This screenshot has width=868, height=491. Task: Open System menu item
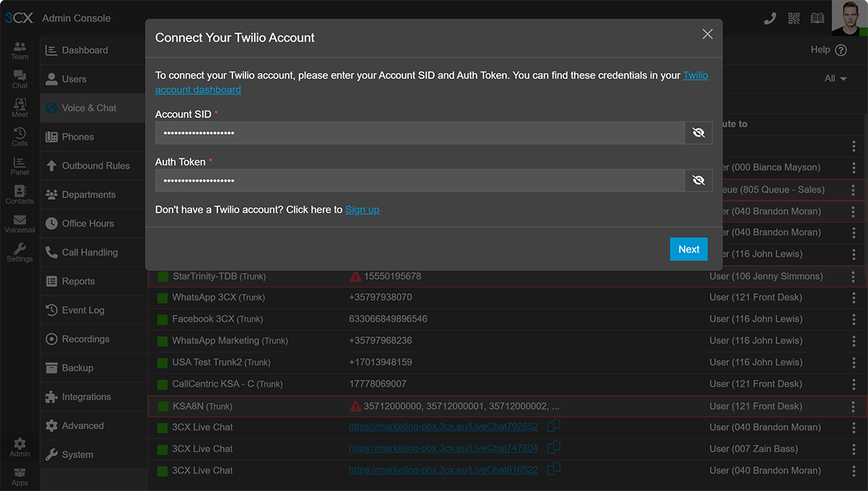(x=93, y=455)
